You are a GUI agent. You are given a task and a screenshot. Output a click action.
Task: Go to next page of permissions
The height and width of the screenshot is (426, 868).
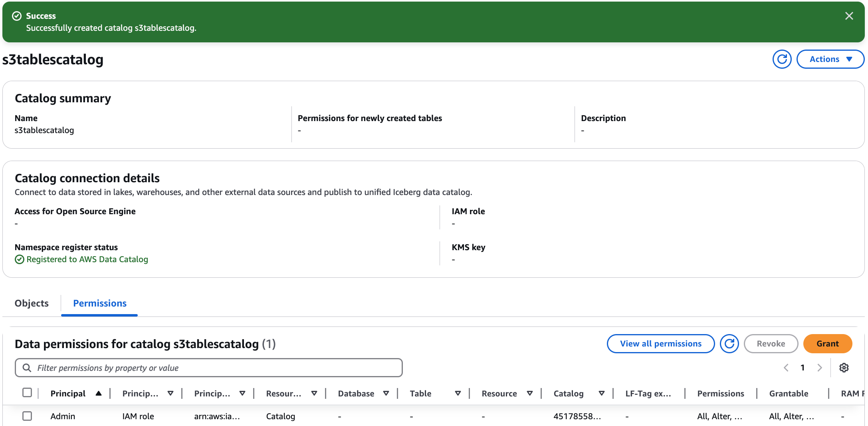pyautogui.click(x=820, y=368)
